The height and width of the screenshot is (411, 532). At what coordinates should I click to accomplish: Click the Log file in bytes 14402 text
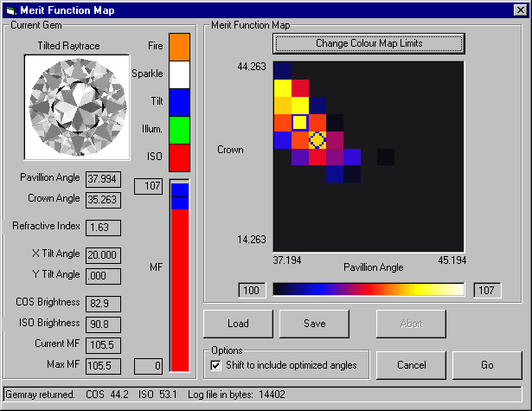click(236, 395)
